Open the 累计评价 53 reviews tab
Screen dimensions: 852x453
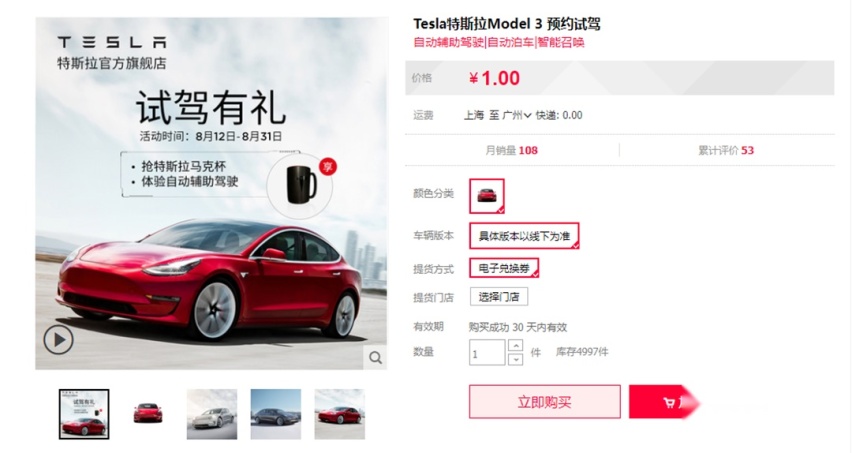[x=726, y=150]
